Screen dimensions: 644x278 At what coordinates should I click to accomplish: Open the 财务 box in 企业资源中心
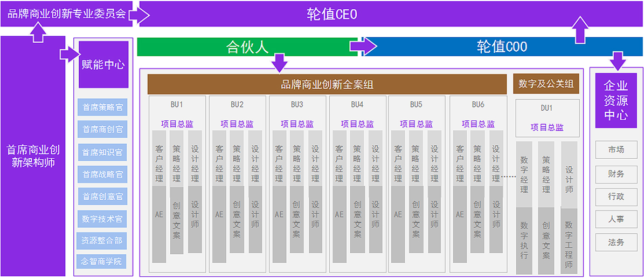pyautogui.click(x=616, y=174)
